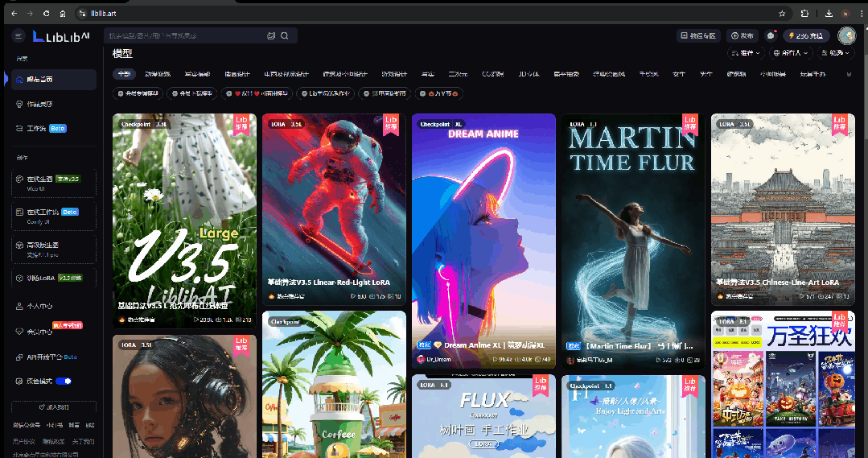Screen dimensions: 868x458
Task: Click the homepage house icon in sidebar
Action: click(19, 80)
